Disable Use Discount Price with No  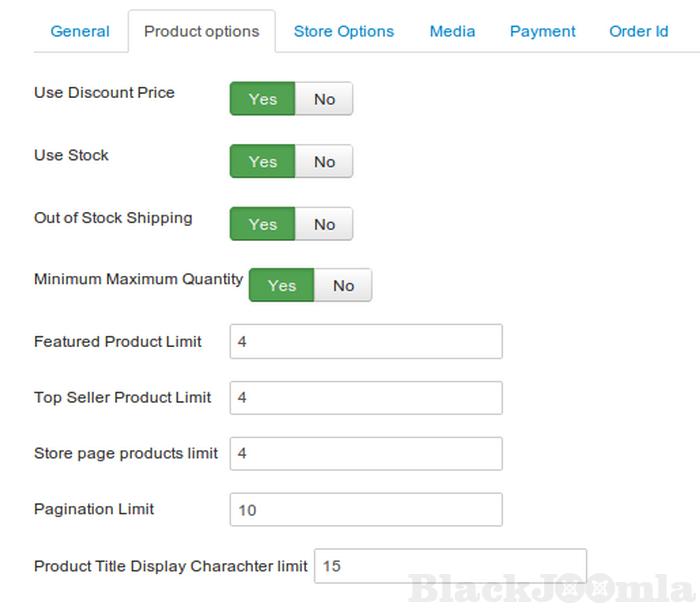click(x=324, y=99)
